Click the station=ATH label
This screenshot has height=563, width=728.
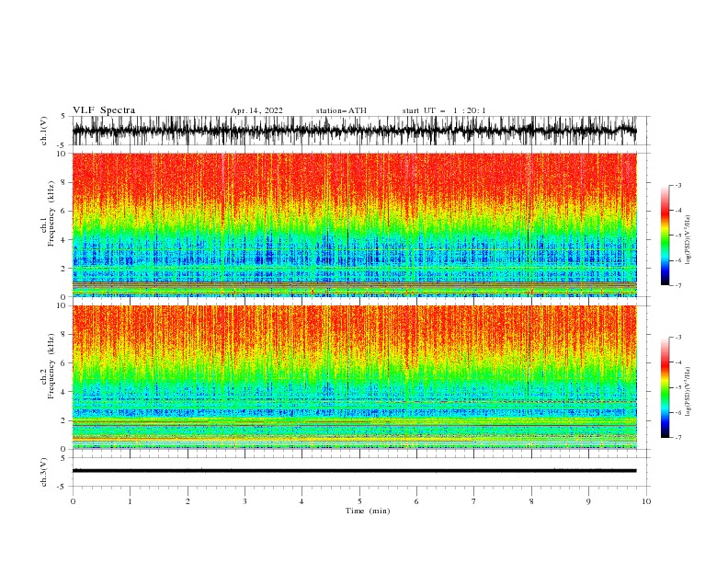click(341, 110)
